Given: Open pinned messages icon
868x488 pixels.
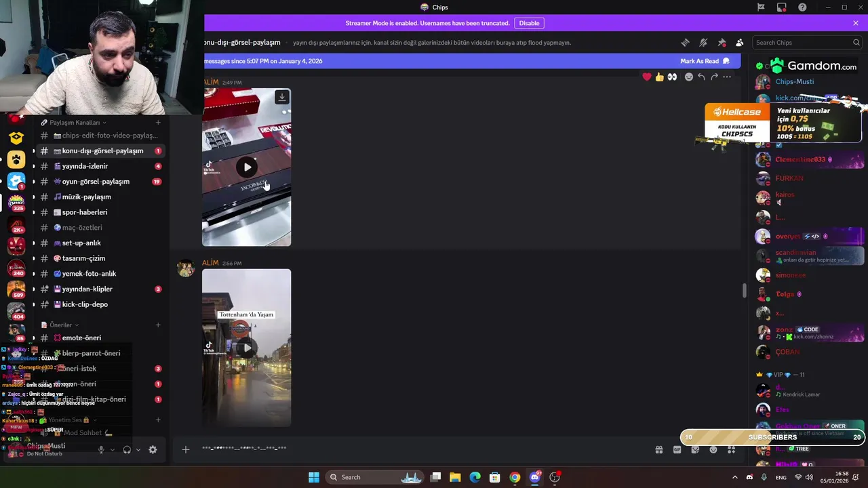Looking at the screenshot, I should [722, 42].
